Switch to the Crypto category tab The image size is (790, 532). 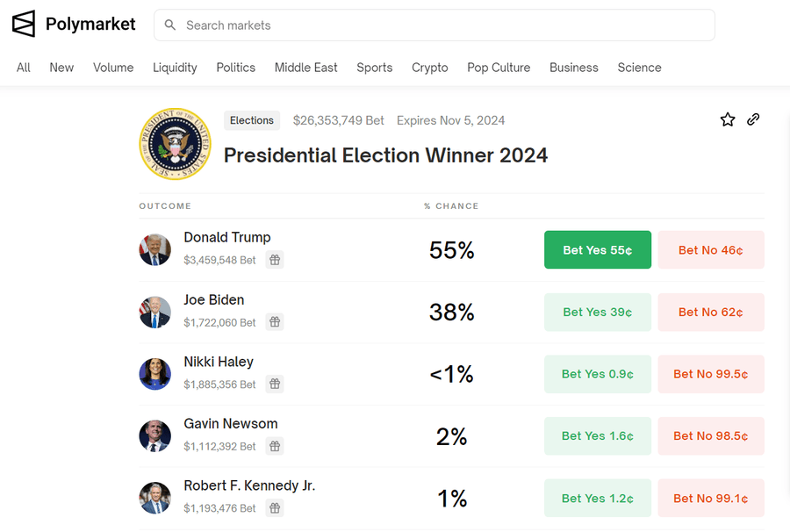tap(430, 68)
